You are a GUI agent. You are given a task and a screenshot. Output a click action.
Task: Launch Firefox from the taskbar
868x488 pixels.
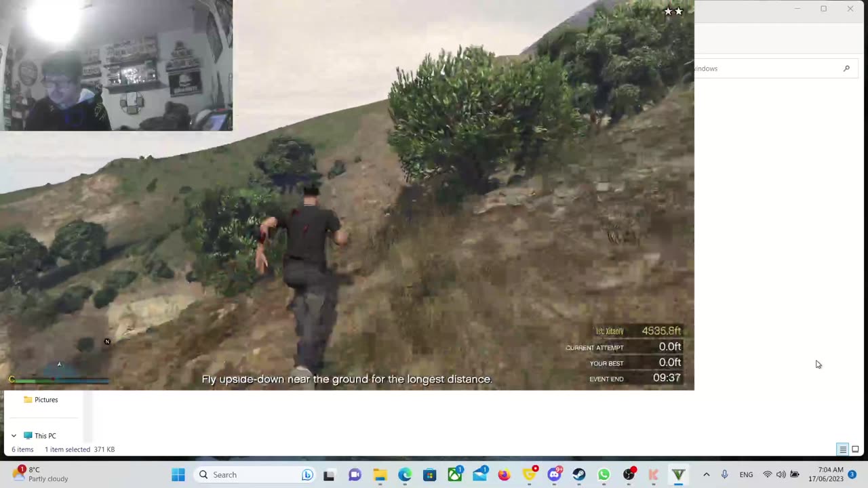(x=504, y=474)
